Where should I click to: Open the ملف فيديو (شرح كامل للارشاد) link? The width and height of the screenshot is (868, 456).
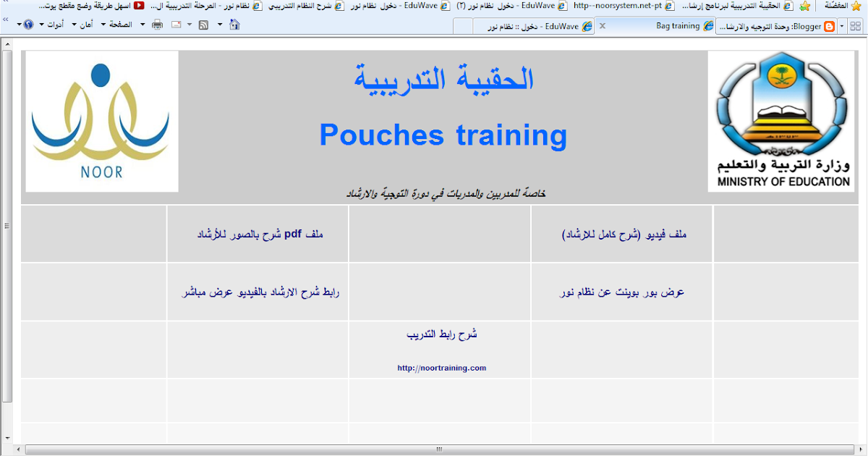(x=625, y=235)
